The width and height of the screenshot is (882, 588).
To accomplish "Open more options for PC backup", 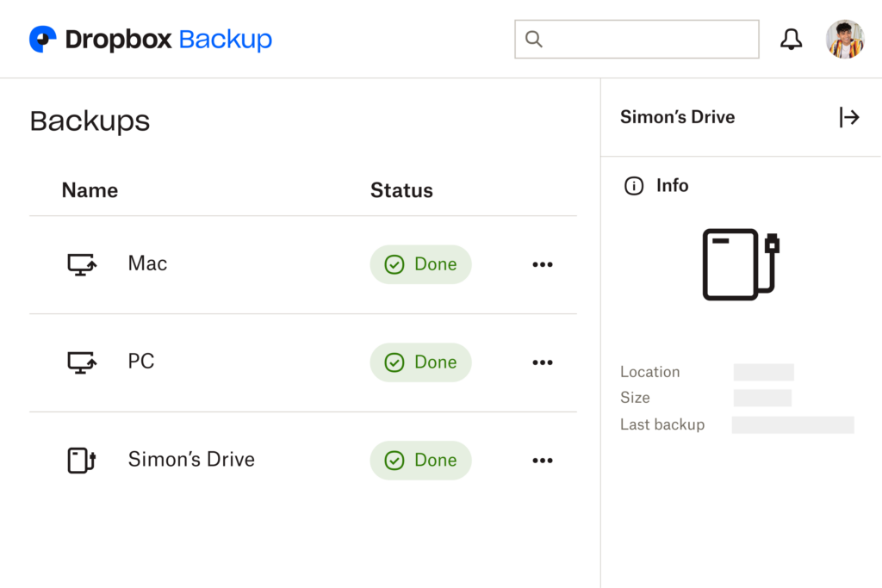I will click(543, 362).
